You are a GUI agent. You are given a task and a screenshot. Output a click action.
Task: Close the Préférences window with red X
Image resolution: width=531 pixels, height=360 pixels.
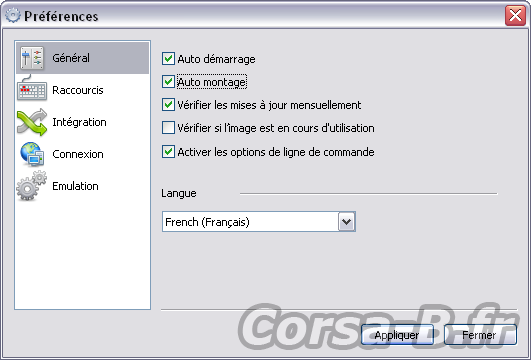tap(515, 15)
